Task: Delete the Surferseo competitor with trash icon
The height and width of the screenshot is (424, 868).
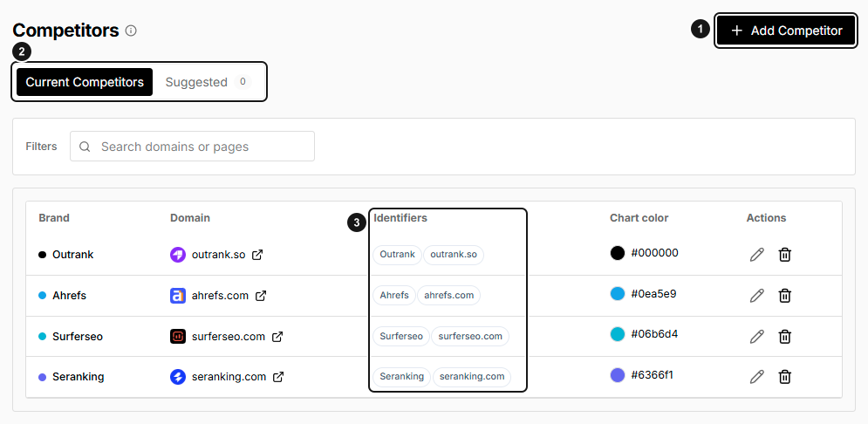Action: (784, 337)
